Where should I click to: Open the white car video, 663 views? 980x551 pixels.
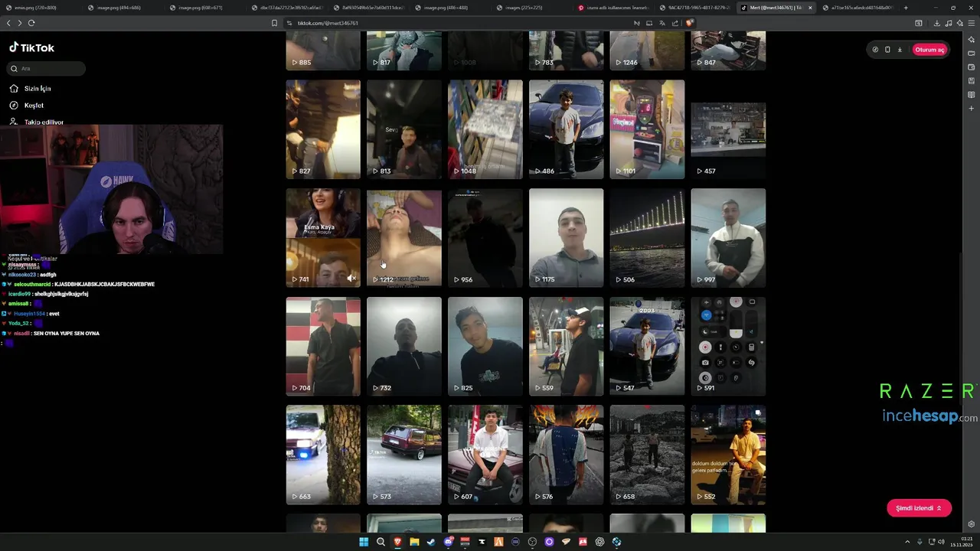coord(323,455)
